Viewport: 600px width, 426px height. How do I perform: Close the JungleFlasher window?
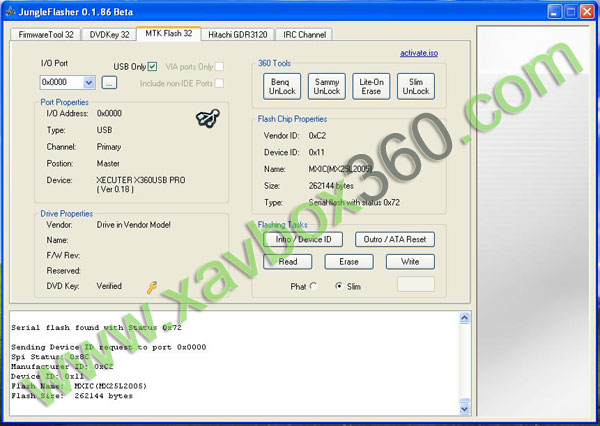coord(587,11)
